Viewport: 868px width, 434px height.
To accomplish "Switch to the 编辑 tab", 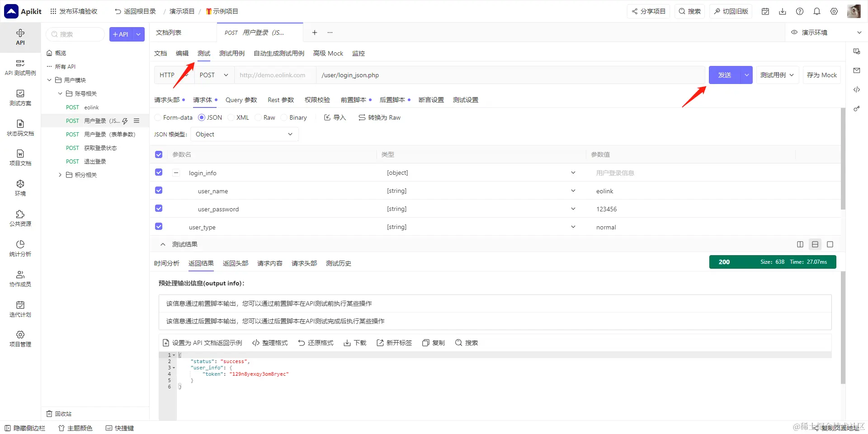I will 182,53.
